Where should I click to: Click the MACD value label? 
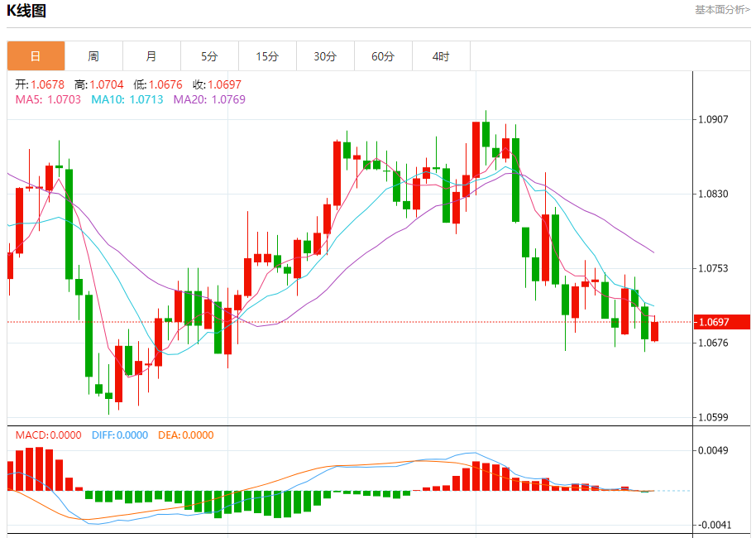pyautogui.click(x=48, y=435)
